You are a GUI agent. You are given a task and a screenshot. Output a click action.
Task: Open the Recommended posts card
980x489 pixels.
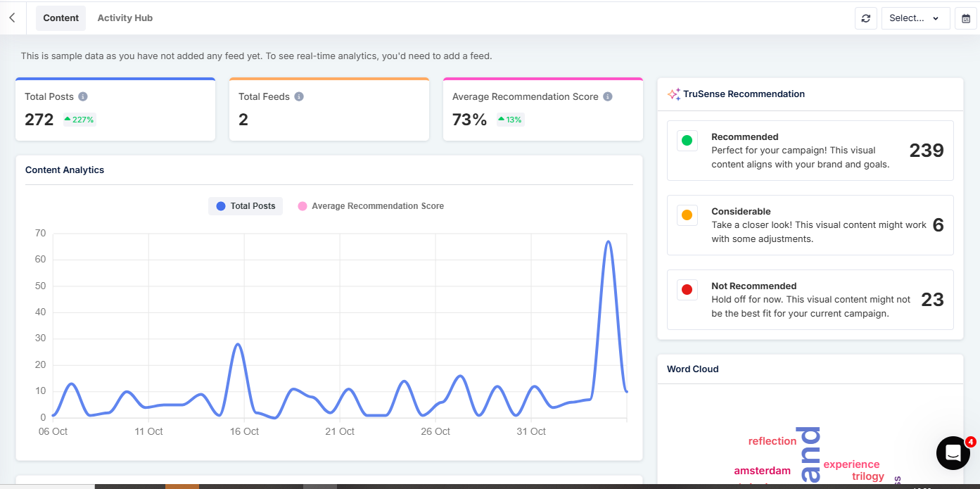(x=810, y=151)
